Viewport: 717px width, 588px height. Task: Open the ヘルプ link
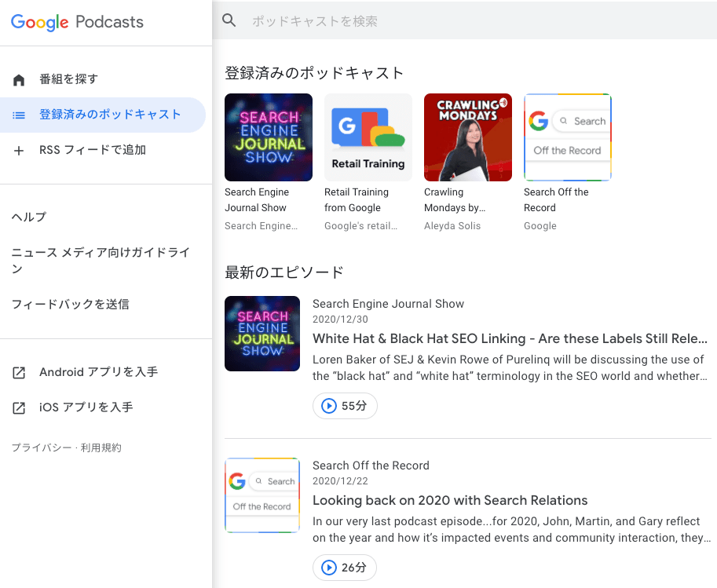pyautogui.click(x=29, y=217)
